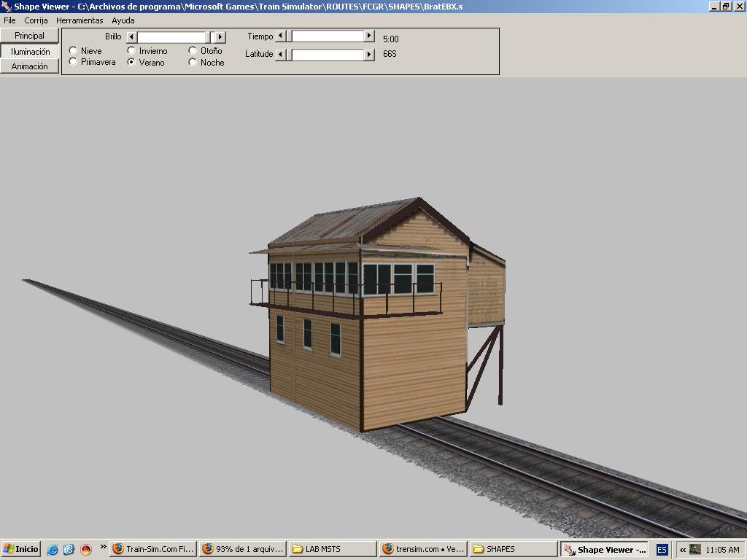Open the Shape Viewer title bar icon
Screen dimensions: 747x560
pyautogui.click(x=7, y=7)
